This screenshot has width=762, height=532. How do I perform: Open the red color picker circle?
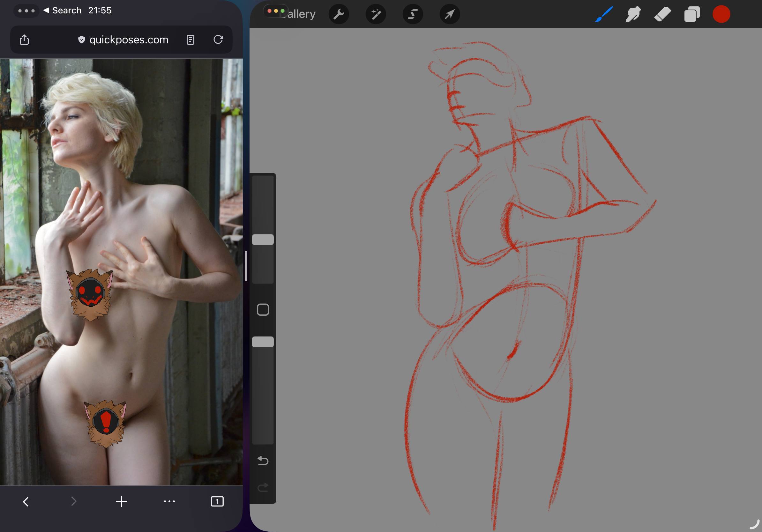(721, 14)
